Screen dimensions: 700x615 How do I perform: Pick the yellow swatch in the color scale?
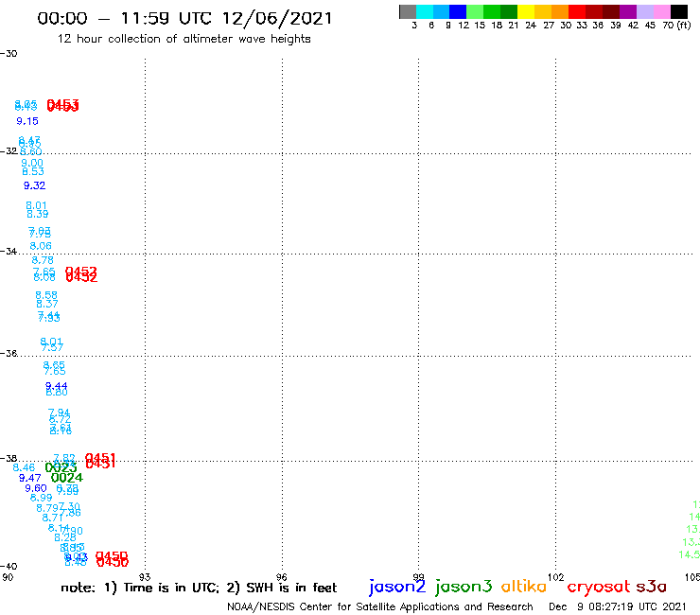[x=526, y=11]
